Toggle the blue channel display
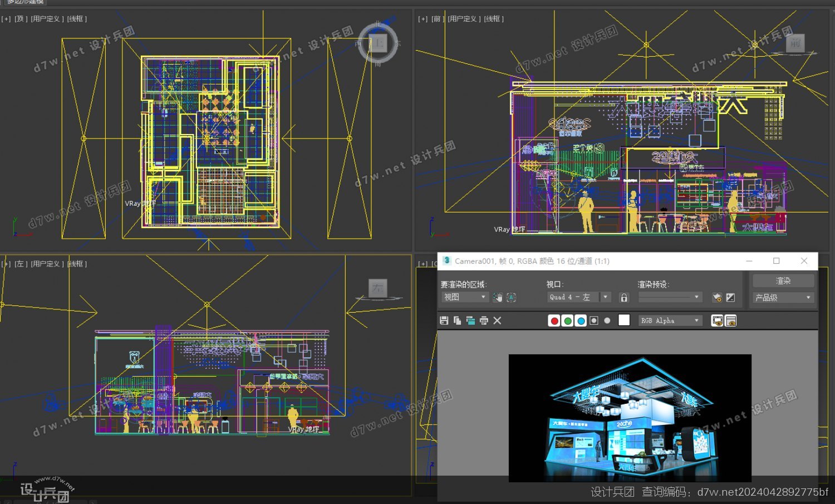Screen dimensions: 835x504 (581, 320)
